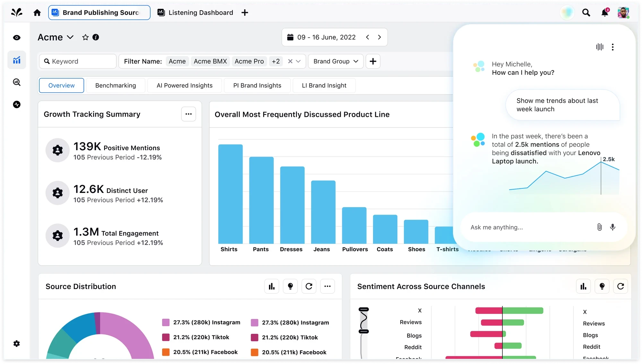This screenshot has height=364, width=642.
Task: Click Sentiment widget insights bulb icon
Action: point(602,286)
